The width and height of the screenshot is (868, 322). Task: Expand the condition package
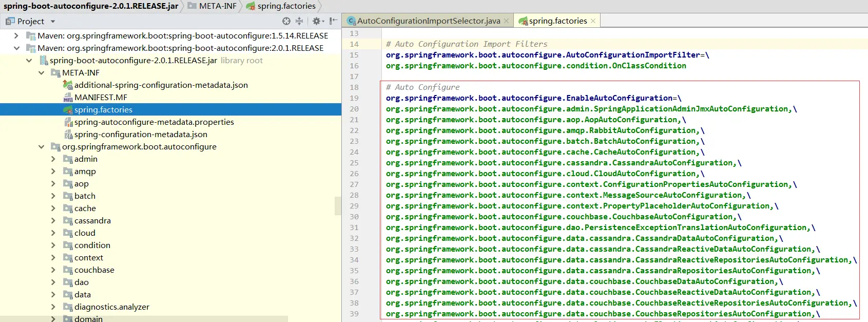click(53, 245)
